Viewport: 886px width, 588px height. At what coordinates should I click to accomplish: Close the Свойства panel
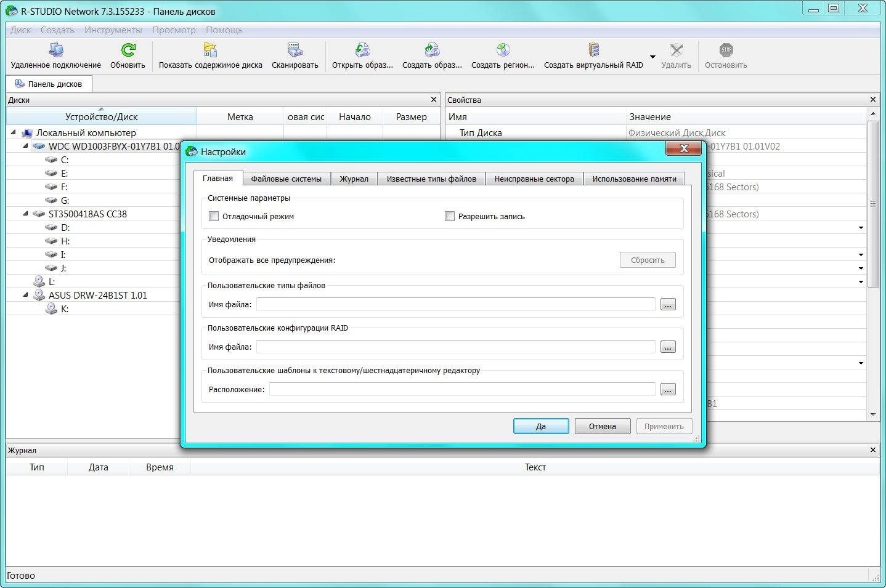[x=873, y=100]
